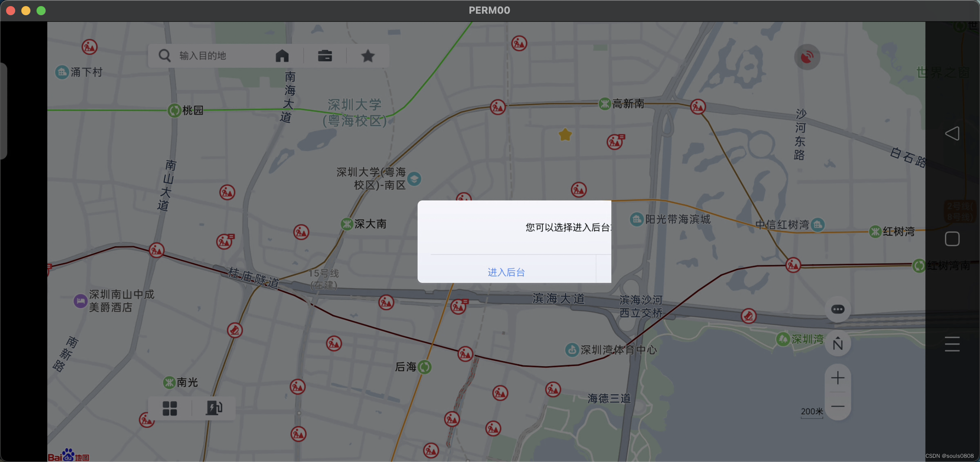Tap the 深圳大学(粤海校区) green label
The image size is (980, 462).
[x=355, y=113]
